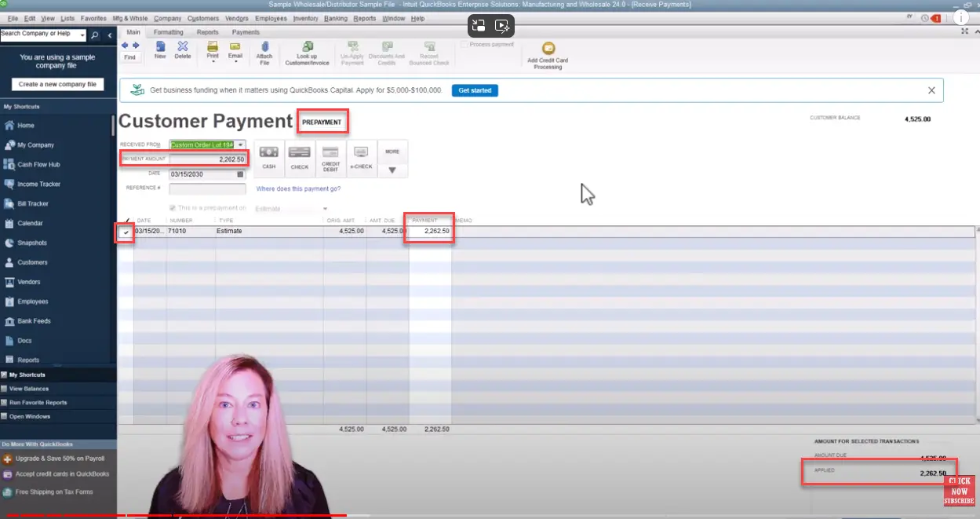Click Get started for QuickBooks Capital
Viewport: 980px width, 519px height.
pyautogui.click(x=475, y=90)
